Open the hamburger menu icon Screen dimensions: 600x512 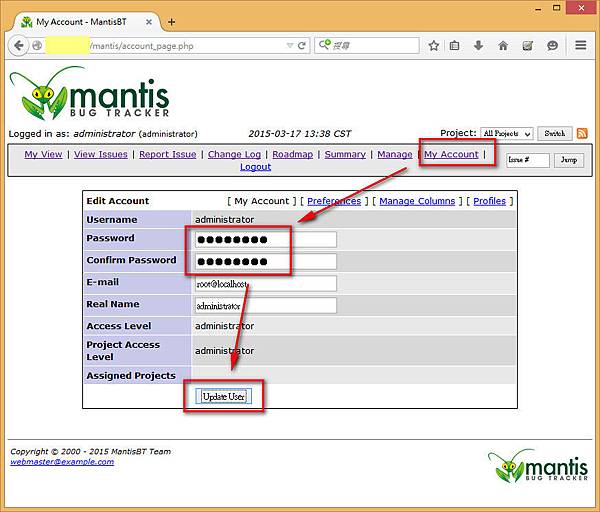pos(580,46)
